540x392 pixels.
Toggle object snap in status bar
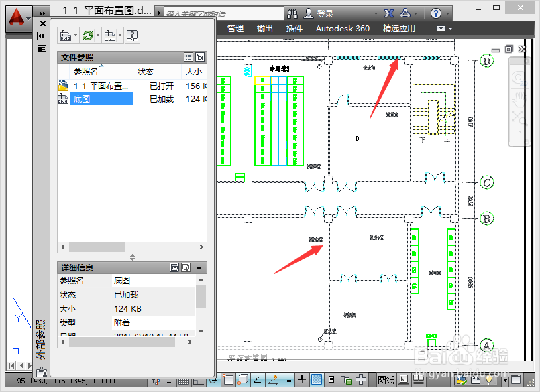tap(227, 379)
